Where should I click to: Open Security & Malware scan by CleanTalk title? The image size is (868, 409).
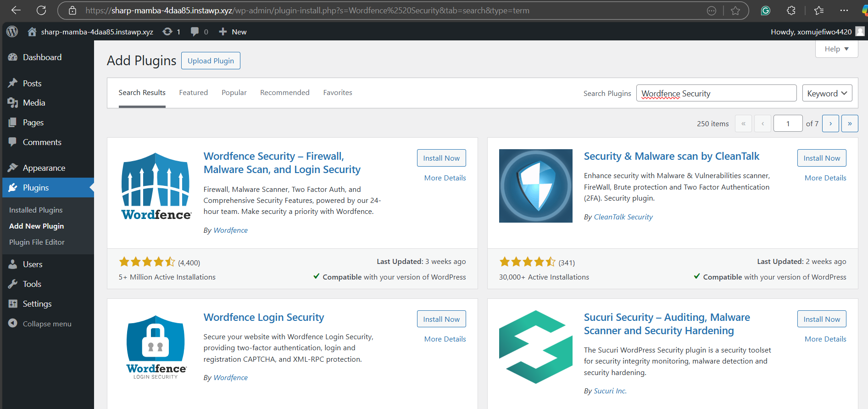672,157
